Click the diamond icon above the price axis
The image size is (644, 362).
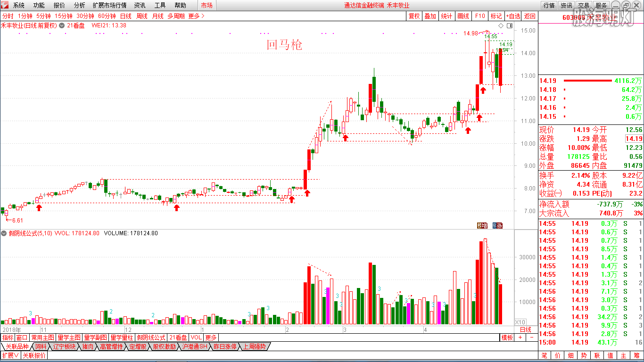click(x=502, y=25)
